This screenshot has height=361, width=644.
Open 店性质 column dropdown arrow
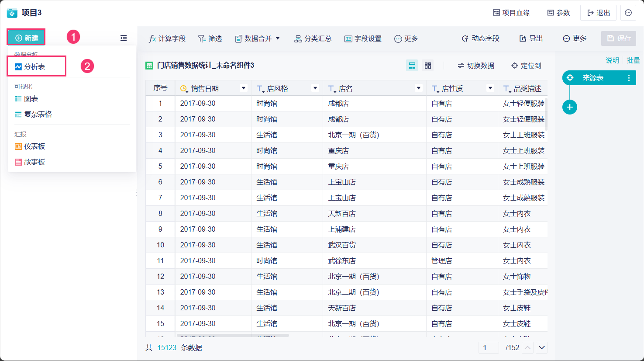click(490, 88)
